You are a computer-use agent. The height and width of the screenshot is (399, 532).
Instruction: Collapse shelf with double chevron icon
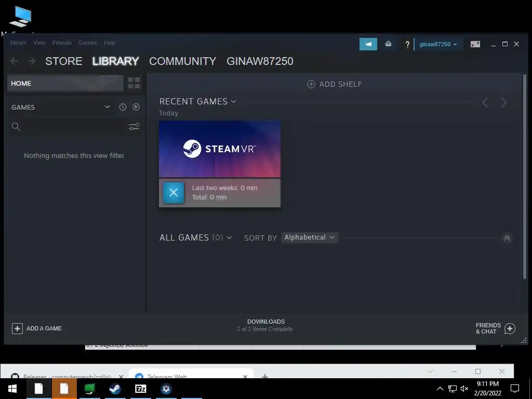pyautogui.click(x=507, y=238)
